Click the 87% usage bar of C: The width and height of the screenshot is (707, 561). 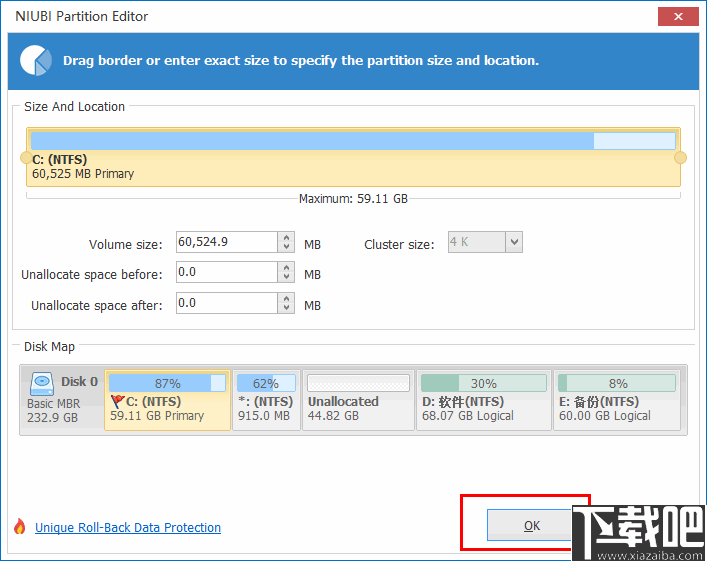coord(167,383)
